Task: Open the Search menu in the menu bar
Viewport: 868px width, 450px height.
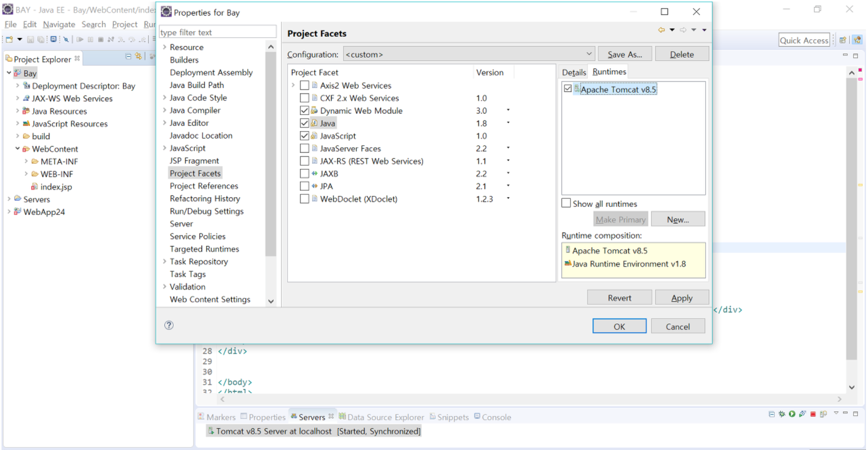Action: coord(93,24)
